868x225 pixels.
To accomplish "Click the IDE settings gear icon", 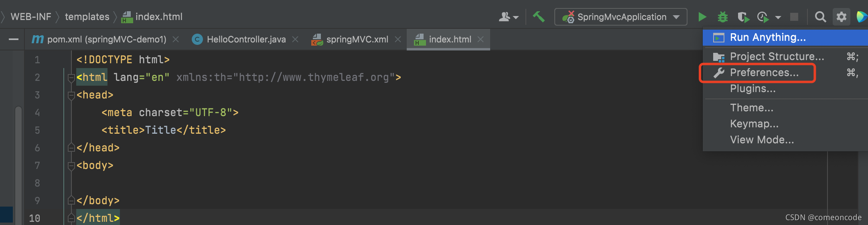I will (x=841, y=17).
